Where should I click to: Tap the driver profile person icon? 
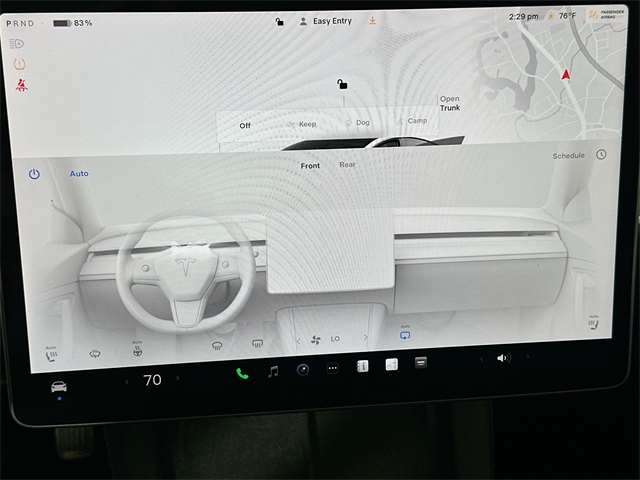tap(303, 21)
